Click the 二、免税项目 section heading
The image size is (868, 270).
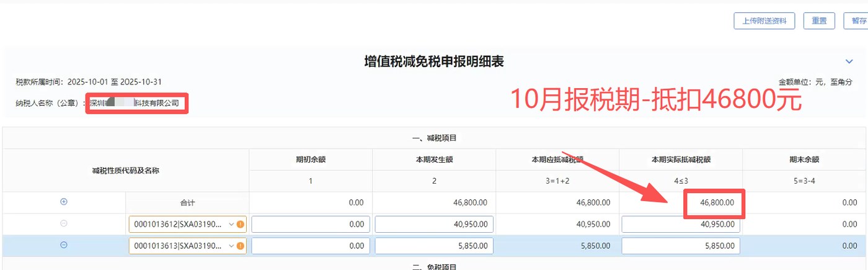[x=434, y=267]
